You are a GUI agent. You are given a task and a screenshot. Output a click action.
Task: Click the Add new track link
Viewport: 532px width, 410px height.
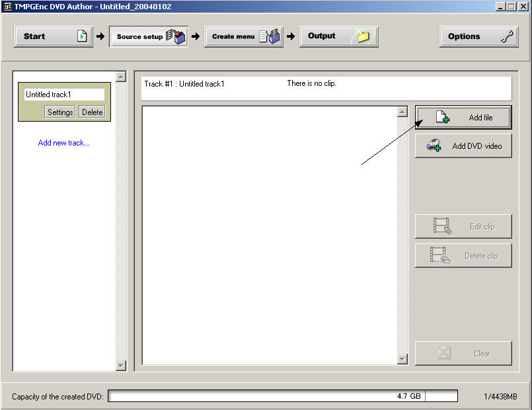coord(64,143)
